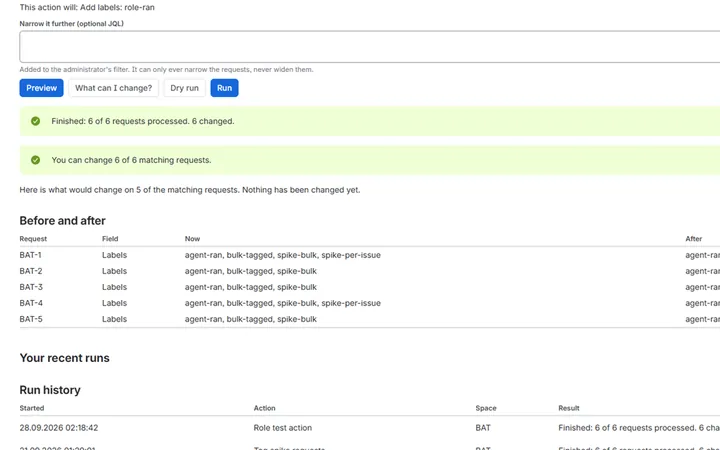Click the Finished: 6 of 6 requests processed banner text
This screenshot has height=450, width=720.
tap(143, 121)
